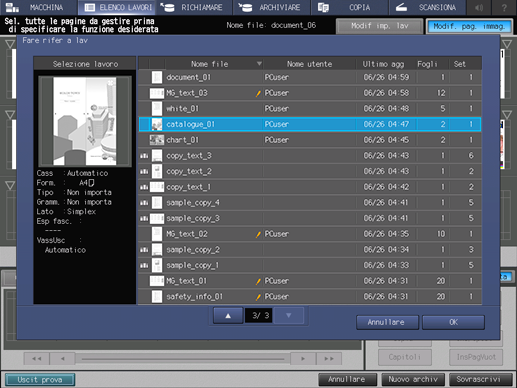Click Nuovo archiv button
The height and width of the screenshot is (388, 517).
pyautogui.click(x=413, y=379)
